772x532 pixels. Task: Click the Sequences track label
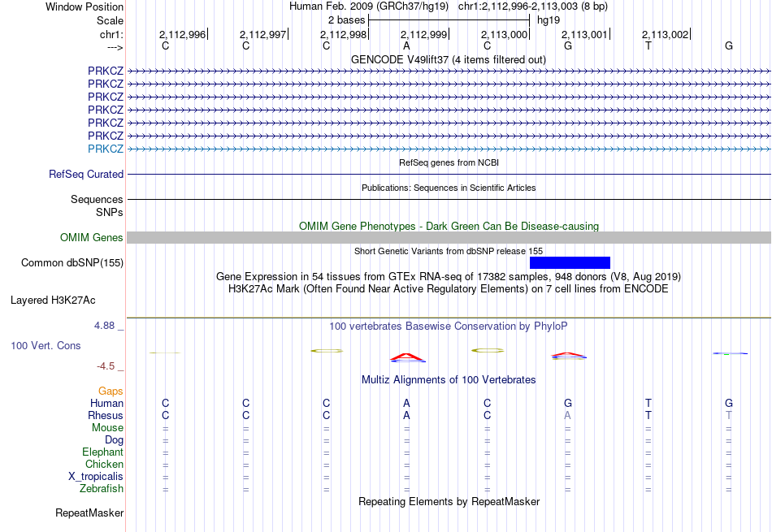97,199
